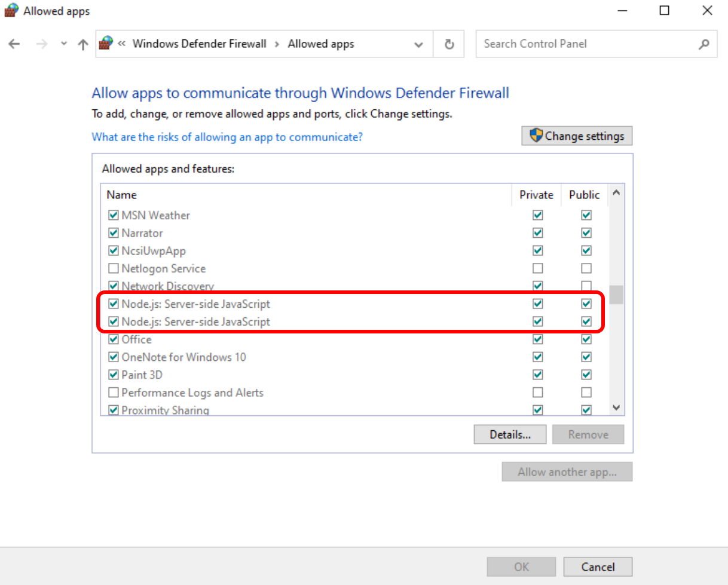Select the Performance Logs and Alerts text
This screenshot has height=585, width=728.
point(192,393)
